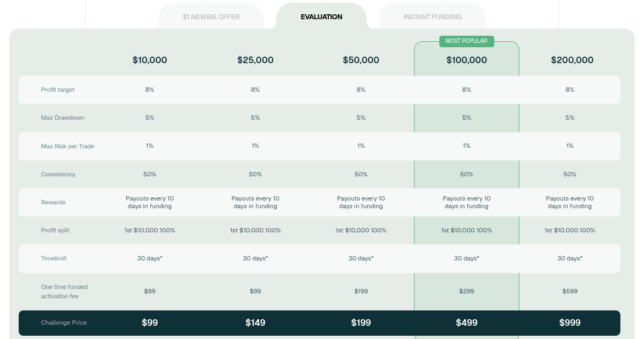Screen dimensions: 644x339
Task: Click the Timelimit row label
Action: pos(54,258)
